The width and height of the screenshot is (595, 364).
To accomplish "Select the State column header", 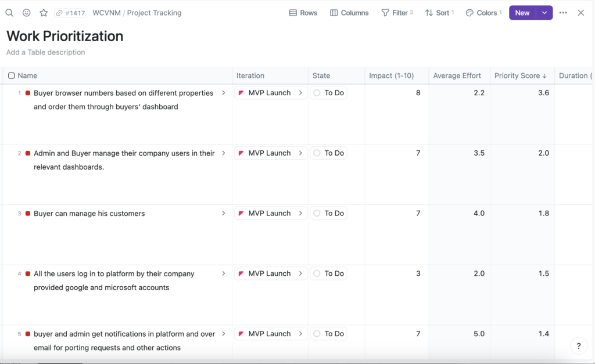I will point(321,76).
